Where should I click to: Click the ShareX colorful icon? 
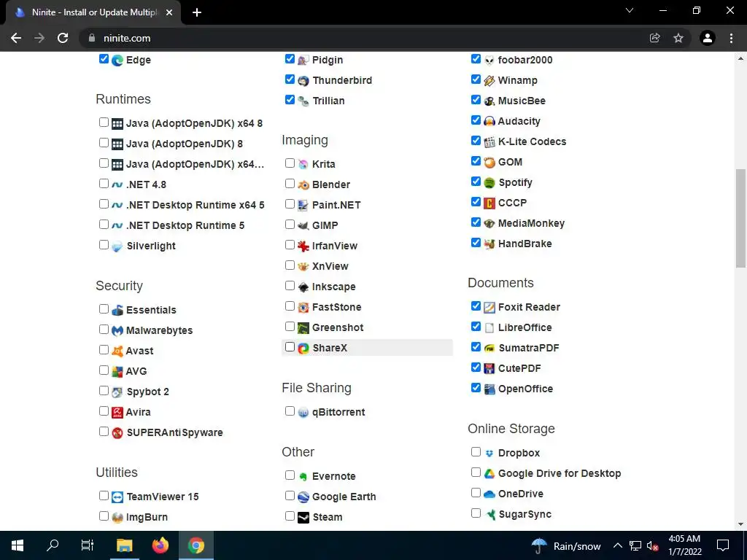pyautogui.click(x=303, y=348)
